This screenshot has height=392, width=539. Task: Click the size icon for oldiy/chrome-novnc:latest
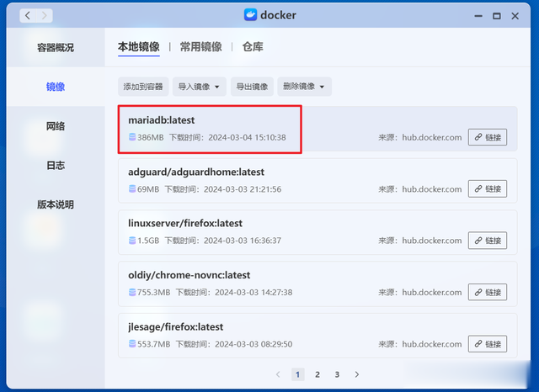tap(132, 293)
